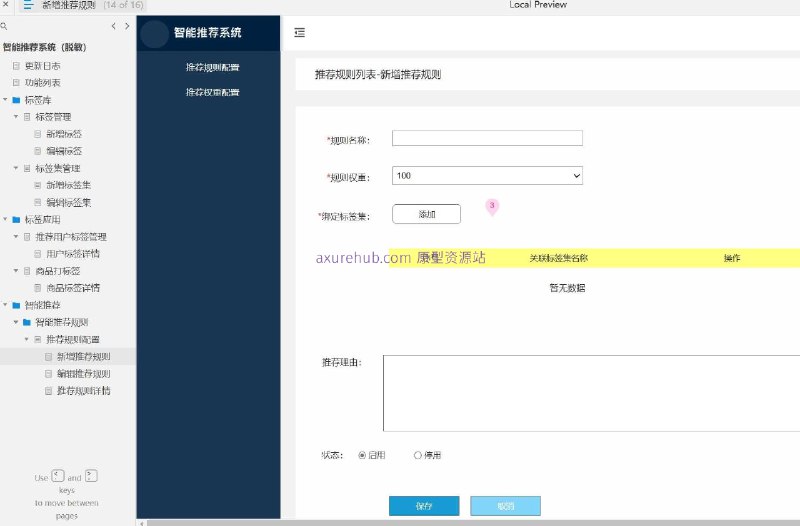Click the 标签应用 folder icon
800x526 pixels.
click(x=16, y=220)
